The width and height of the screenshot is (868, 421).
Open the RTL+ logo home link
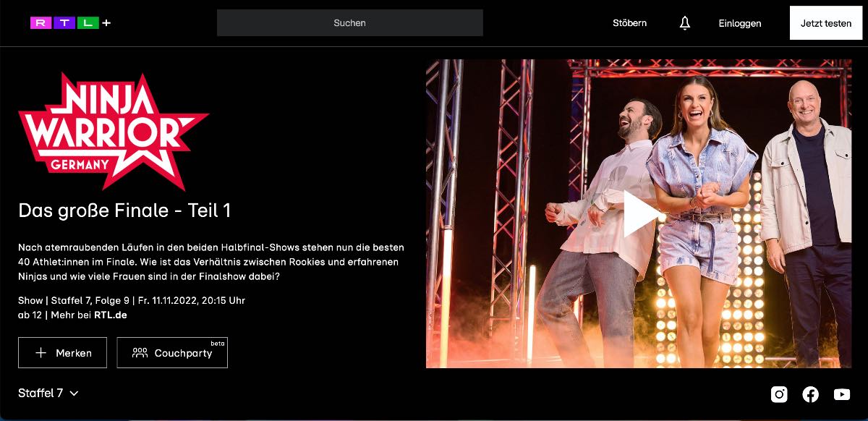[70, 23]
